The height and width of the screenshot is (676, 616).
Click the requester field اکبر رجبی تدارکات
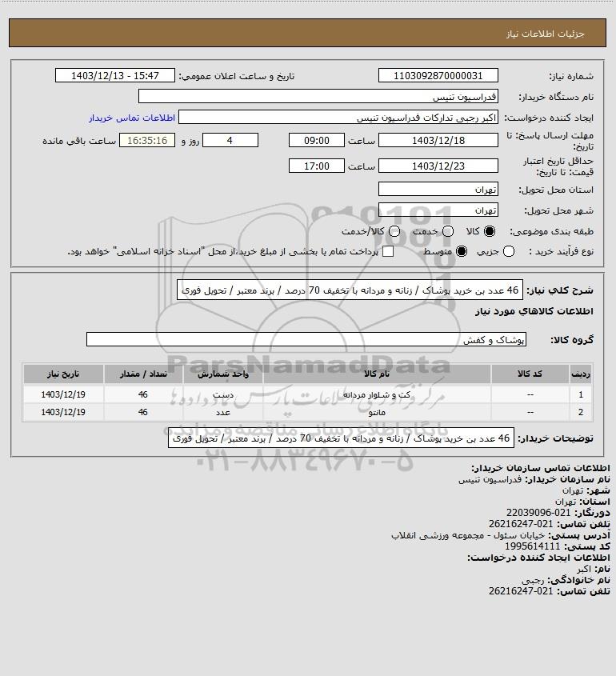pyautogui.click(x=338, y=118)
